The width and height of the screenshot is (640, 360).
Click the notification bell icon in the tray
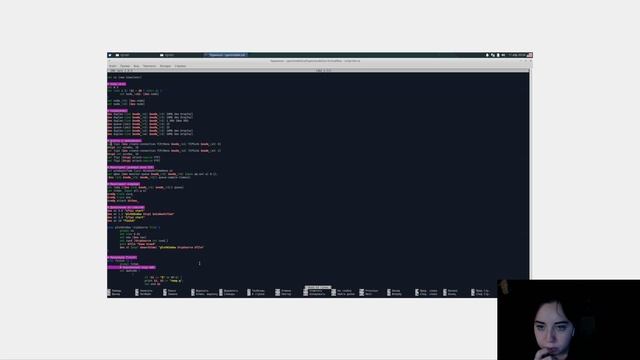pyautogui.click(x=487, y=55)
